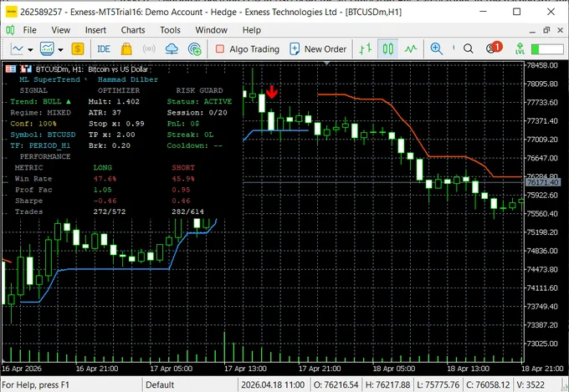Screen dimensions: 569x392
Task: Open the Market shopping bag icon
Action: 126,48
